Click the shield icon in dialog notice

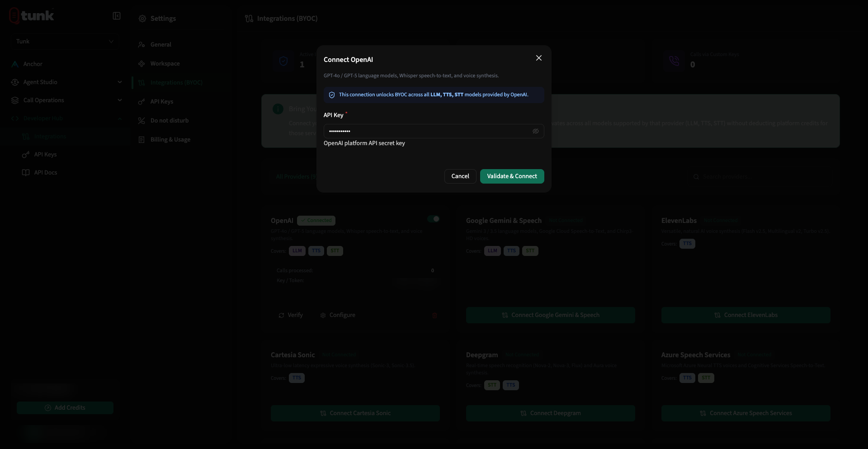[x=331, y=95]
